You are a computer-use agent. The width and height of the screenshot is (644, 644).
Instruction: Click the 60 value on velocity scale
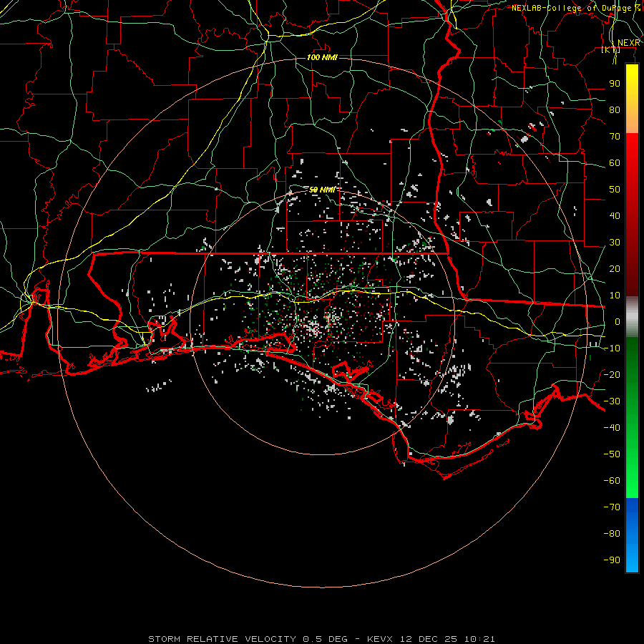click(615, 163)
